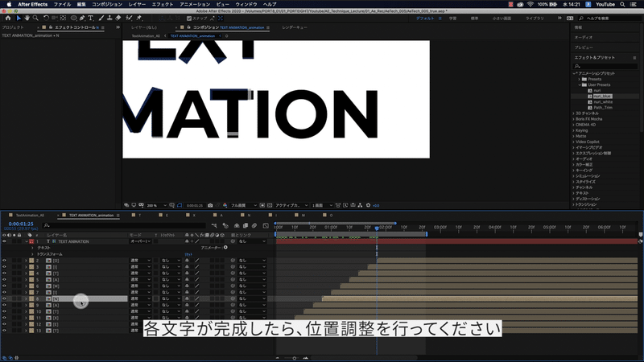This screenshot has width=644, height=362.
Task: Select the Brush tool
Action: (101, 18)
